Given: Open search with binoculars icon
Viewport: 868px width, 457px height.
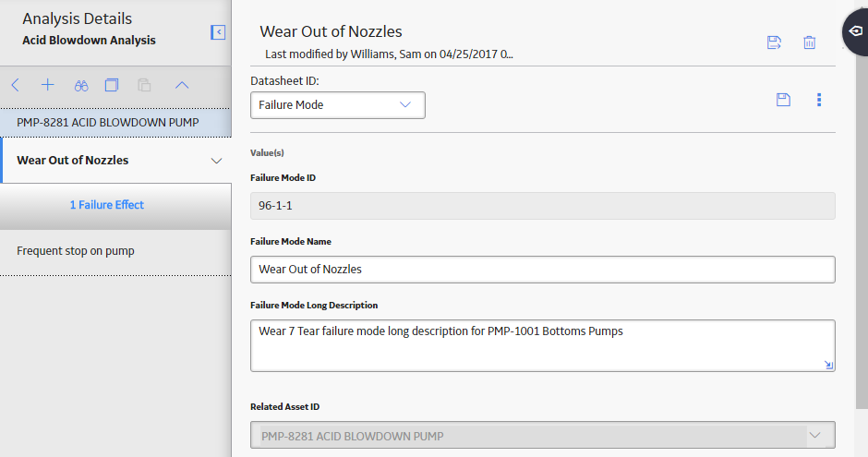Looking at the screenshot, I should click(81, 86).
